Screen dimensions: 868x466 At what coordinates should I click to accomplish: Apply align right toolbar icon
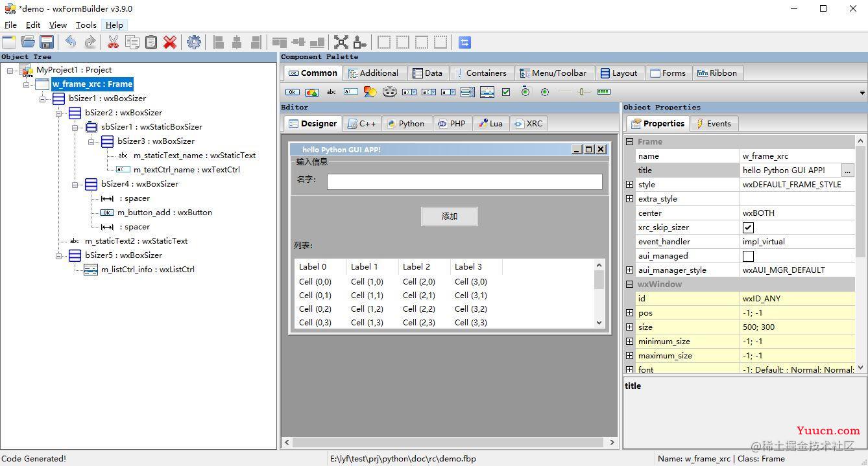pyautogui.click(x=256, y=42)
